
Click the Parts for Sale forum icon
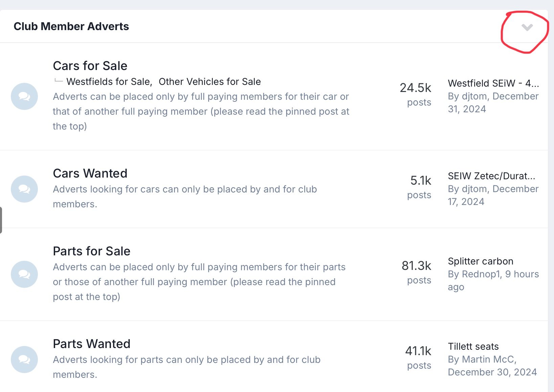pos(24,274)
